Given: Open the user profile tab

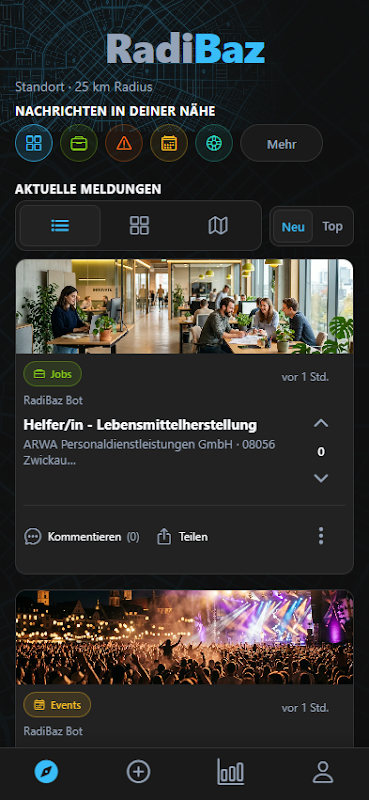Looking at the screenshot, I should (x=323, y=771).
